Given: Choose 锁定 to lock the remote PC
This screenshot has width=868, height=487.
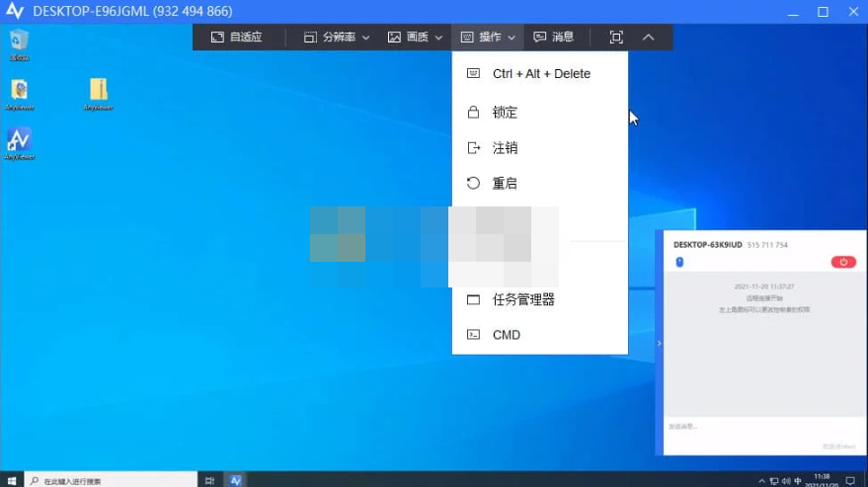Looking at the screenshot, I should point(540,113).
